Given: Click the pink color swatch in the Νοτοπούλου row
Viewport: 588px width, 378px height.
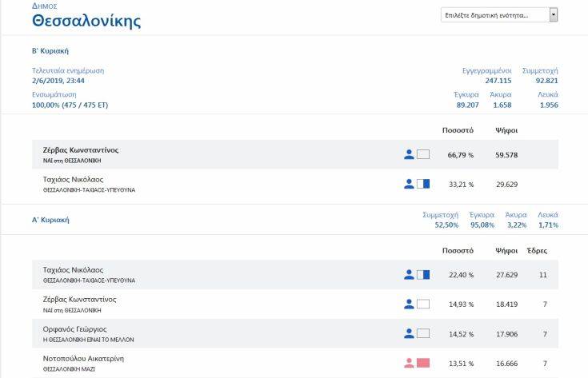Looking at the screenshot, I should point(423,363).
